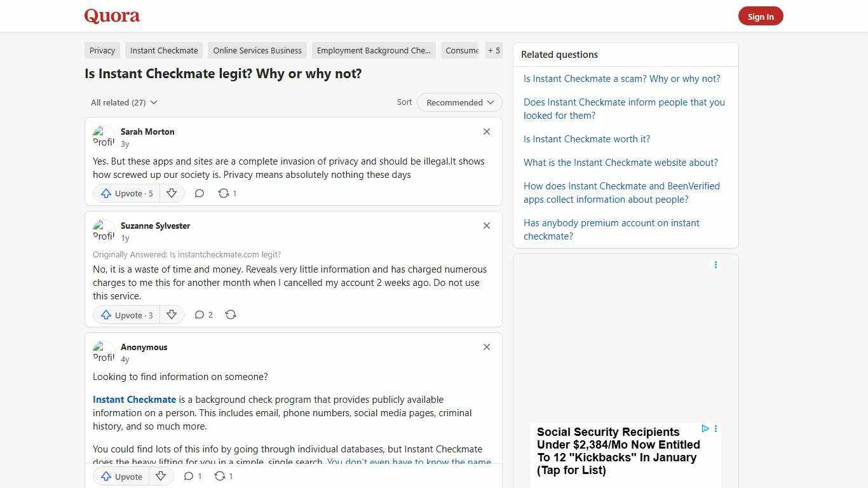Open comments on Sarah Morton's answer
Image resolution: width=868 pixels, height=488 pixels.
[x=199, y=193]
